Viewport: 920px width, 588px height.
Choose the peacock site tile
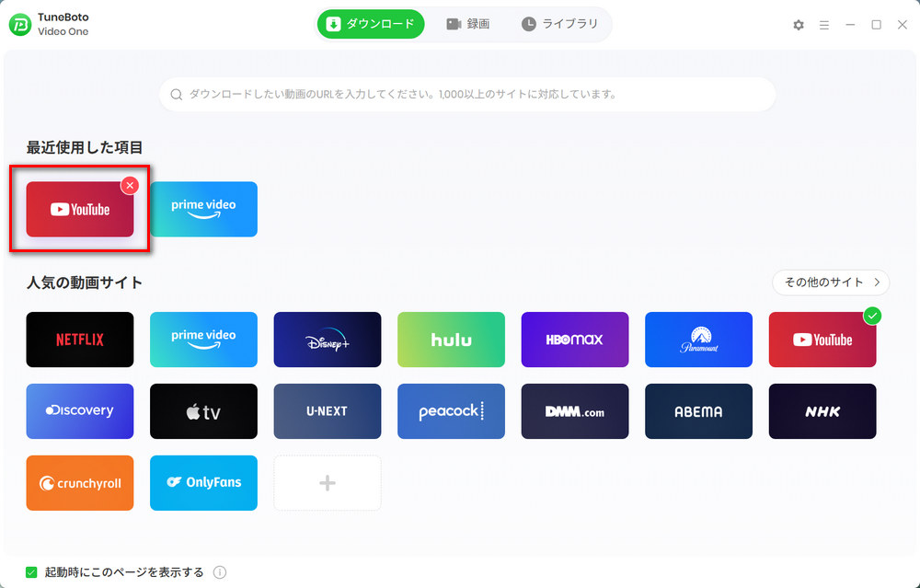click(451, 411)
